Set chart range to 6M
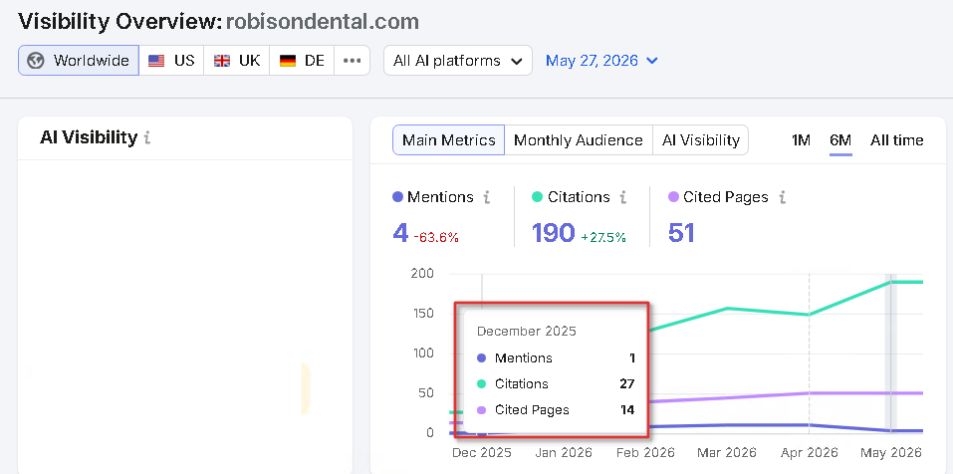 (841, 140)
